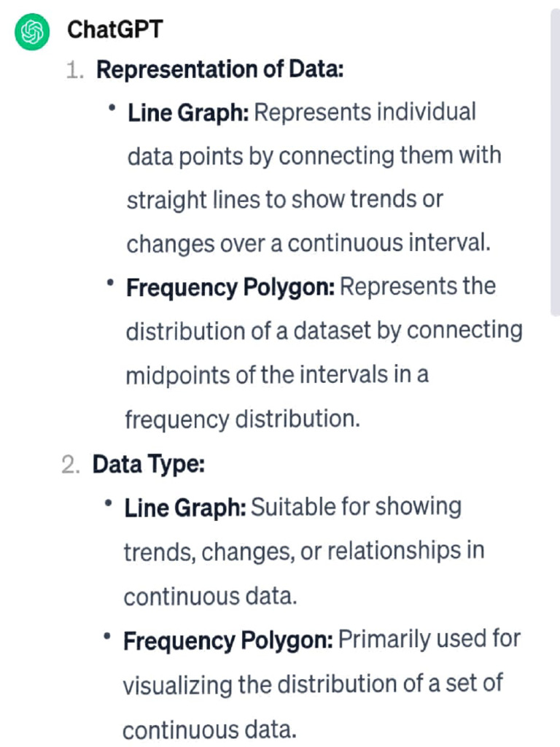Click the text "trends, changes, or relationships in"
Image resolution: width=560 pixels, height=747 pixels.
(303, 551)
